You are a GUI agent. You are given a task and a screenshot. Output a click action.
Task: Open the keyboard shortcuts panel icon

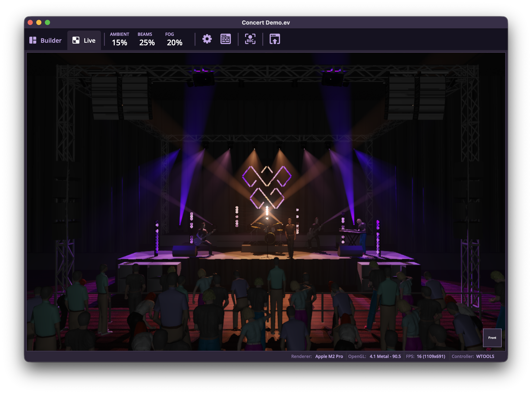point(226,39)
